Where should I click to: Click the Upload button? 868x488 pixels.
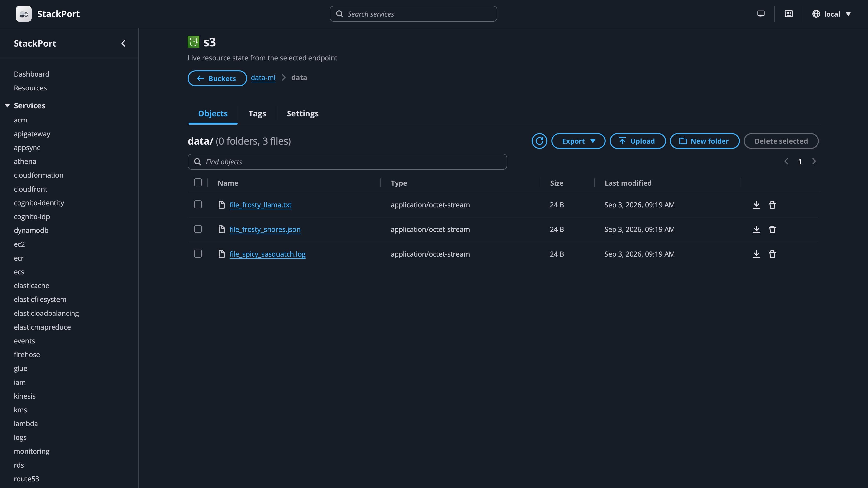click(x=637, y=141)
